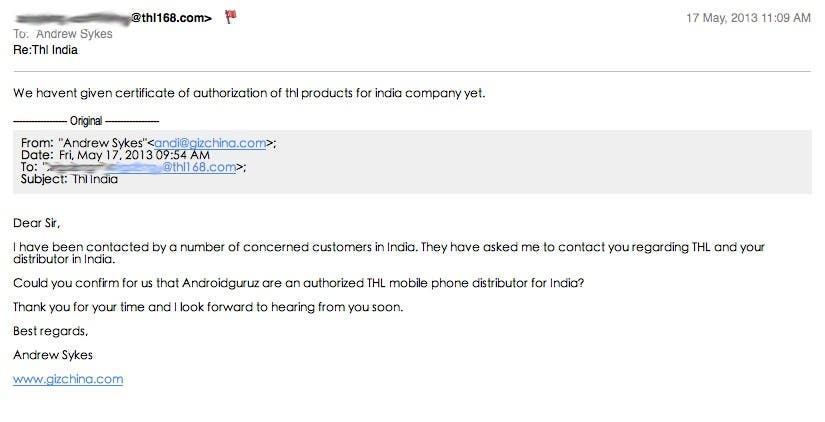The height and width of the screenshot is (422, 825).
Task: Click the Dear Sir greeting
Action: 37,223
